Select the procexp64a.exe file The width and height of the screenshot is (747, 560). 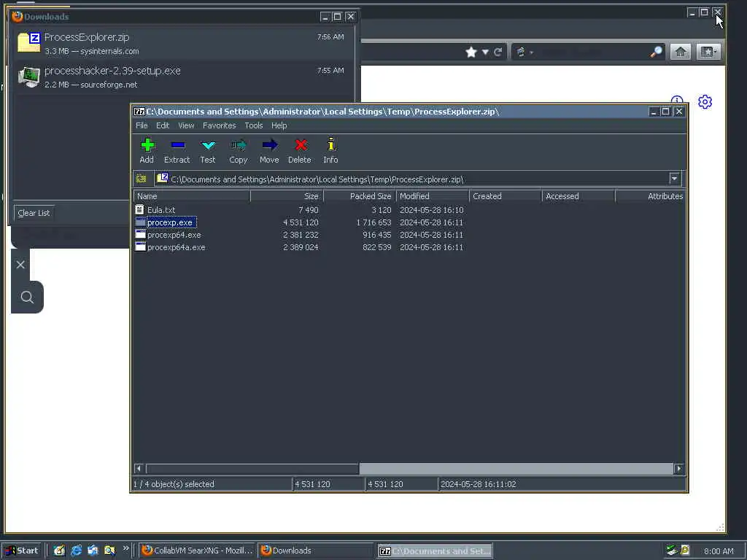[x=177, y=247]
